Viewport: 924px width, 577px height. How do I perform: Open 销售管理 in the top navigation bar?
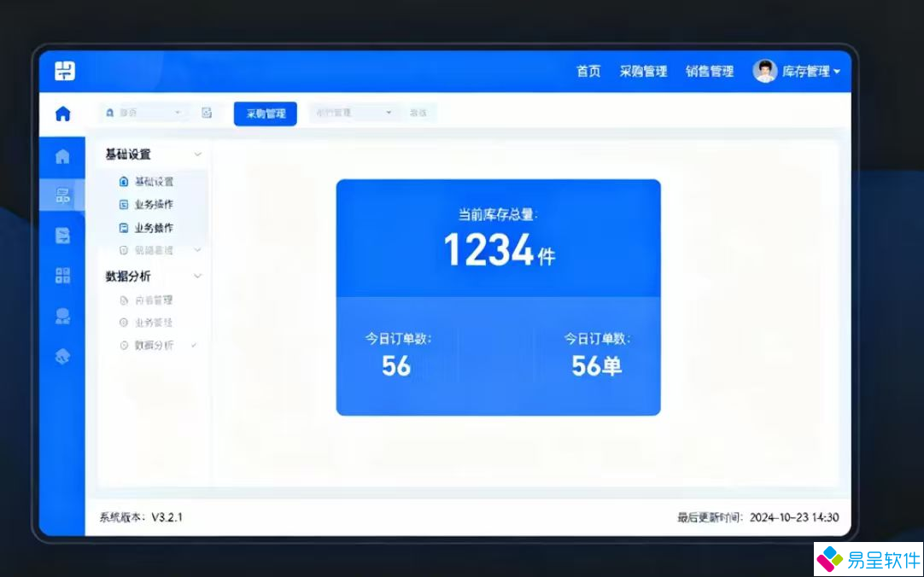(x=710, y=71)
